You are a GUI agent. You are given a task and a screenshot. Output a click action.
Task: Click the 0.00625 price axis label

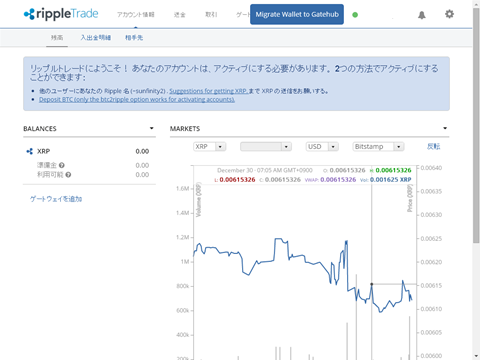tap(431, 239)
